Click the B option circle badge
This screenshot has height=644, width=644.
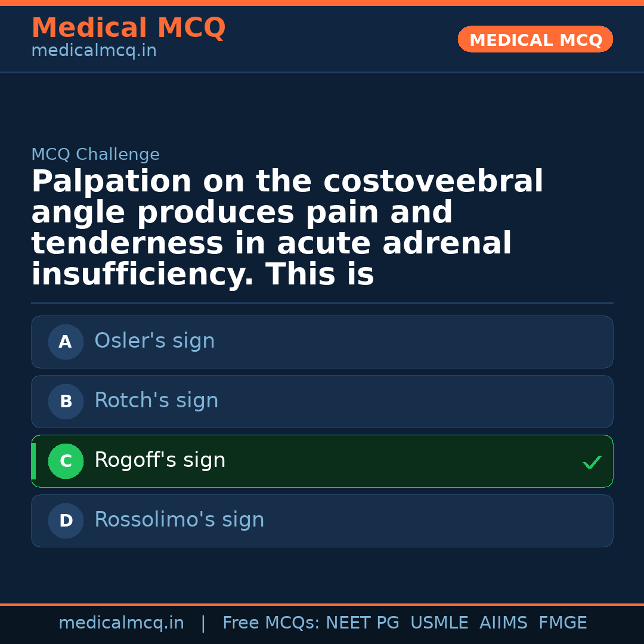66,401
